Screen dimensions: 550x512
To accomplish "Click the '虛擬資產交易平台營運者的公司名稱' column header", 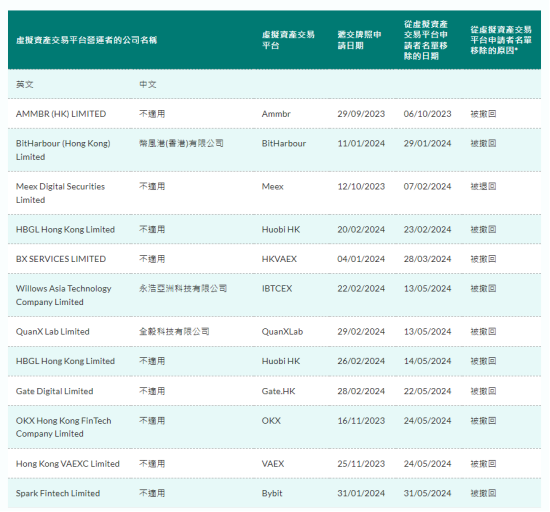I will (x=86, y=40).
